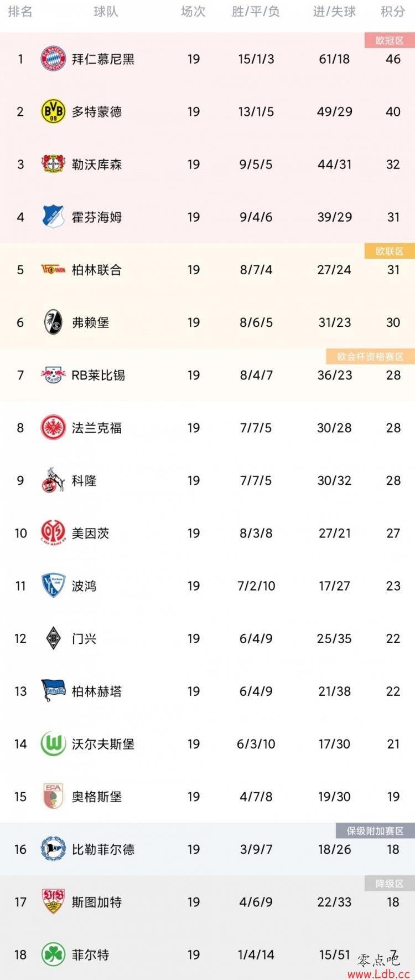
Task: Select the Eintracht Frankfurt eagle crest
Action: (x=53, y=428)
